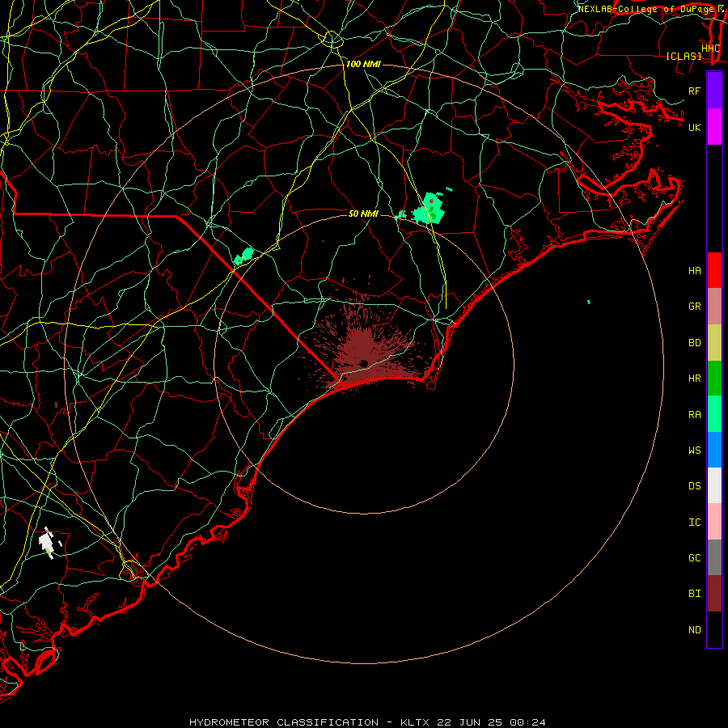Click the UK magenta legend swatch

point(714,127)
